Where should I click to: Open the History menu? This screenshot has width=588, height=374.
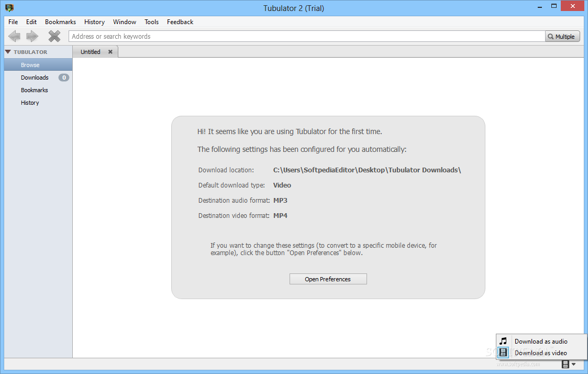94,22
